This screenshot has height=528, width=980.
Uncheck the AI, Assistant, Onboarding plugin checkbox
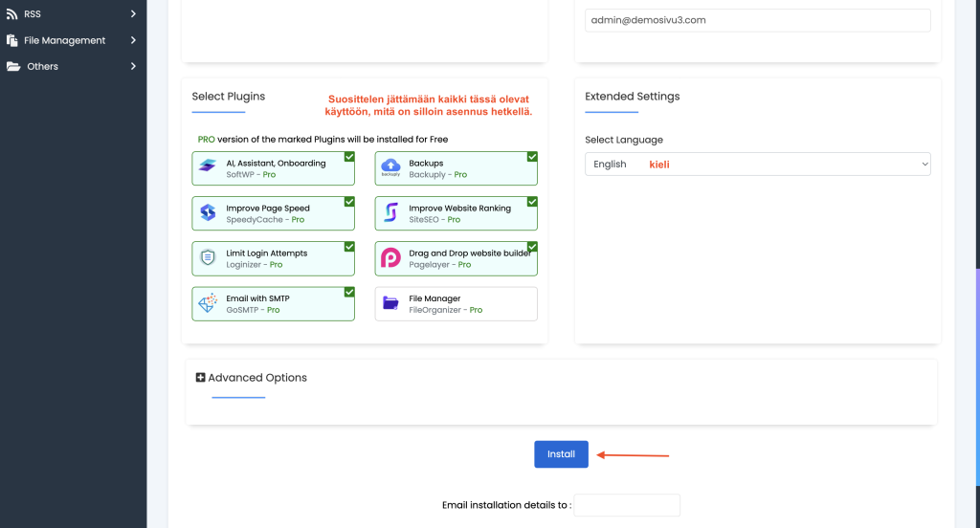coord(349,157)
